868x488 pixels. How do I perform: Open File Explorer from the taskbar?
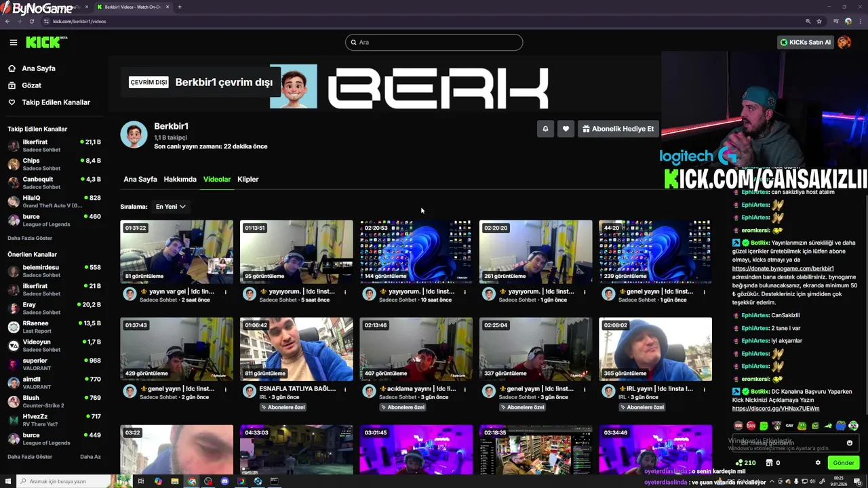175,481
